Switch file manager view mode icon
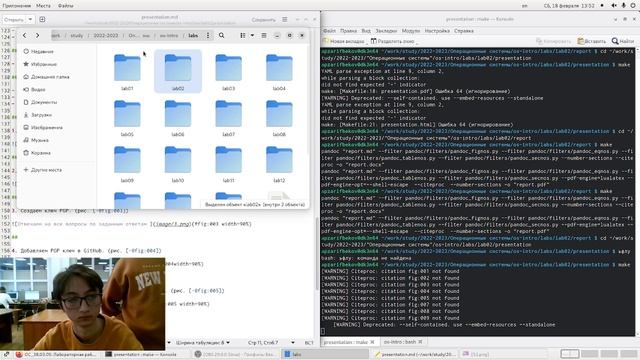The height and width of the screenshot is (360, 640). pyautogui.click(x=243, y=36)
